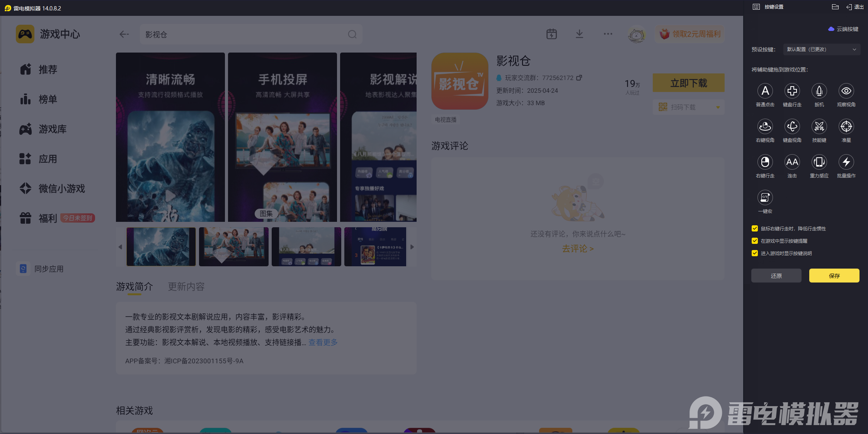Click the 还原 restore button
868x434 pixels.
coord(776,276)
